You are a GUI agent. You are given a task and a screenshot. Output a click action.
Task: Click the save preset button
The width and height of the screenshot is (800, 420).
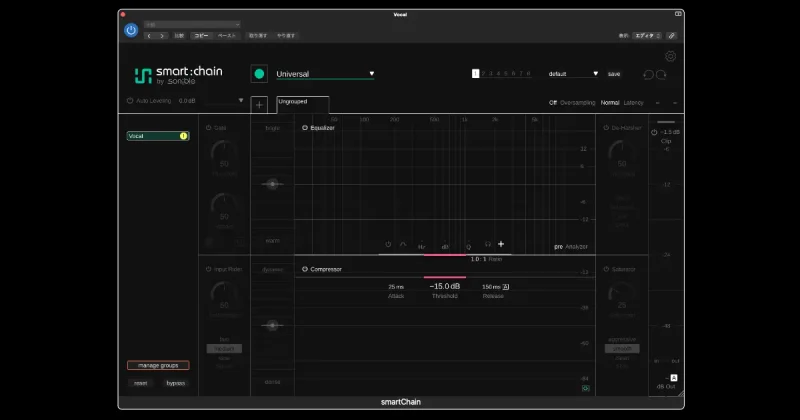tap(614, 74)
